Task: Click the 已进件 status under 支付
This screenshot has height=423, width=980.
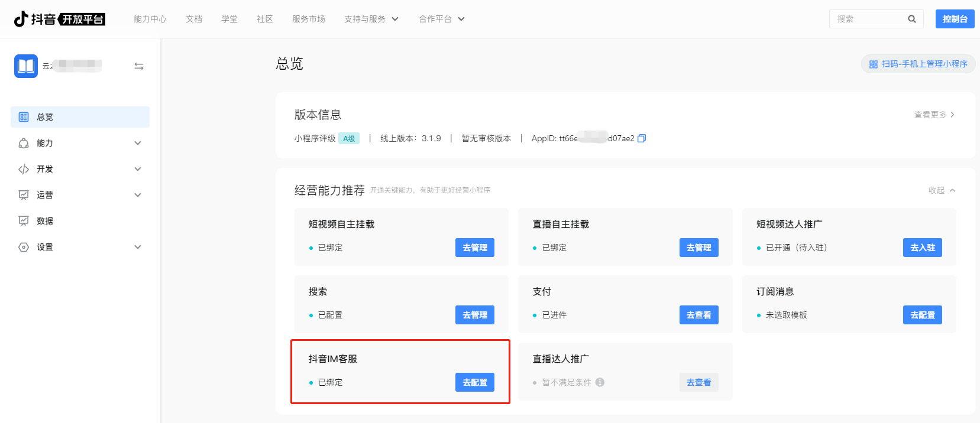Action: [x=554, y=315]
